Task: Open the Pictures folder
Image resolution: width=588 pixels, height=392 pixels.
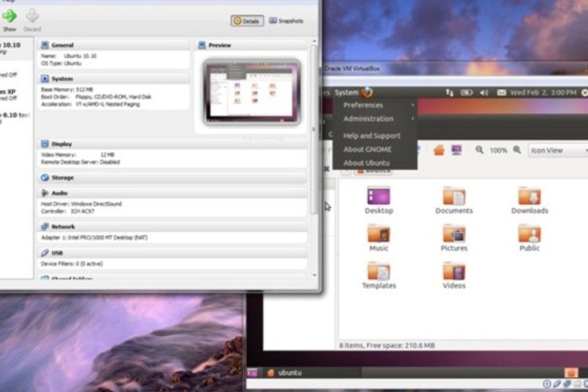Action: click(x=454, y=238)
